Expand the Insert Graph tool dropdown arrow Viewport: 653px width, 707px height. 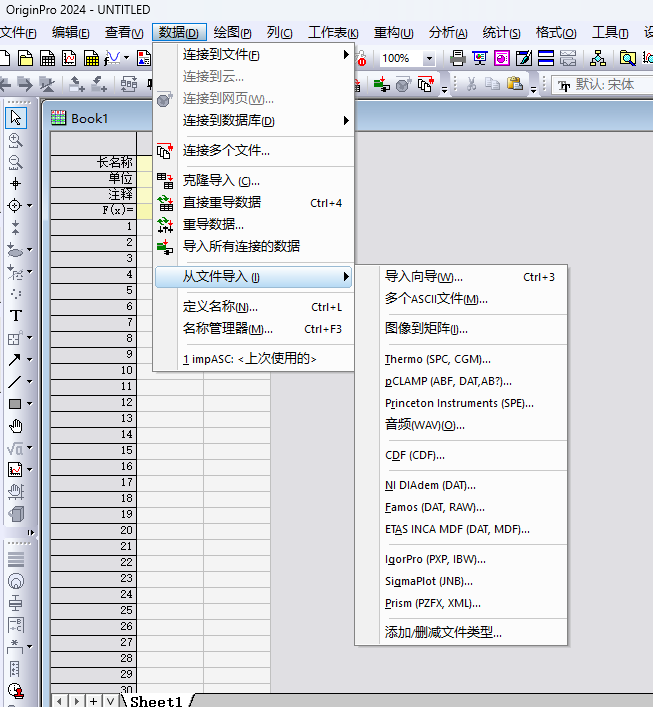click(29, 469)
